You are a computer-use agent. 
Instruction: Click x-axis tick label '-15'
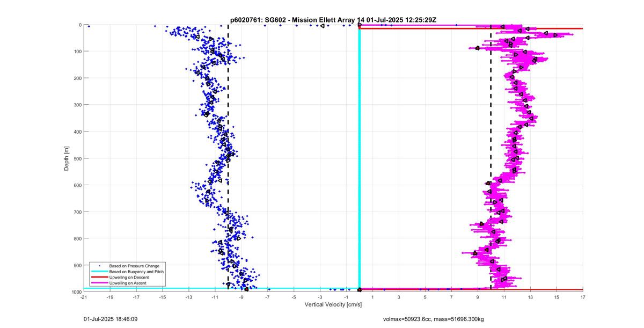[163, 297]
